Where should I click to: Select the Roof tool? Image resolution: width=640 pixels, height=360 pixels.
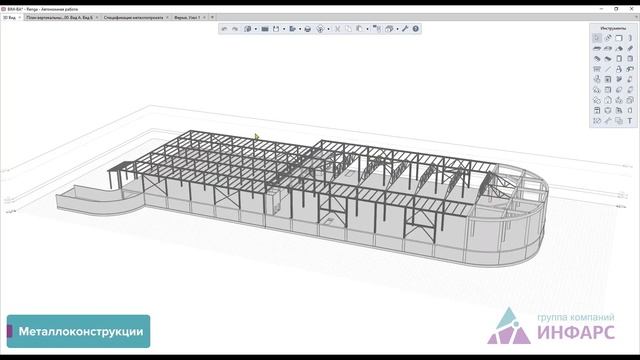[x=619, y=48]
